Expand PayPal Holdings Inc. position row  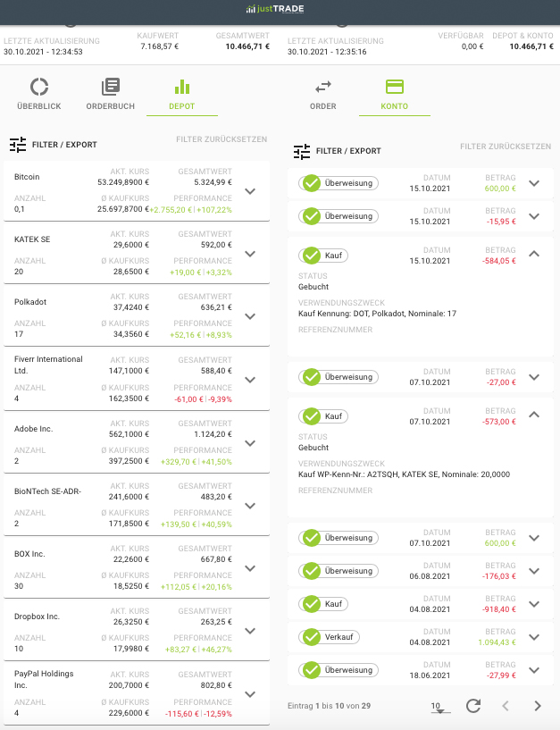pos(250,694)
